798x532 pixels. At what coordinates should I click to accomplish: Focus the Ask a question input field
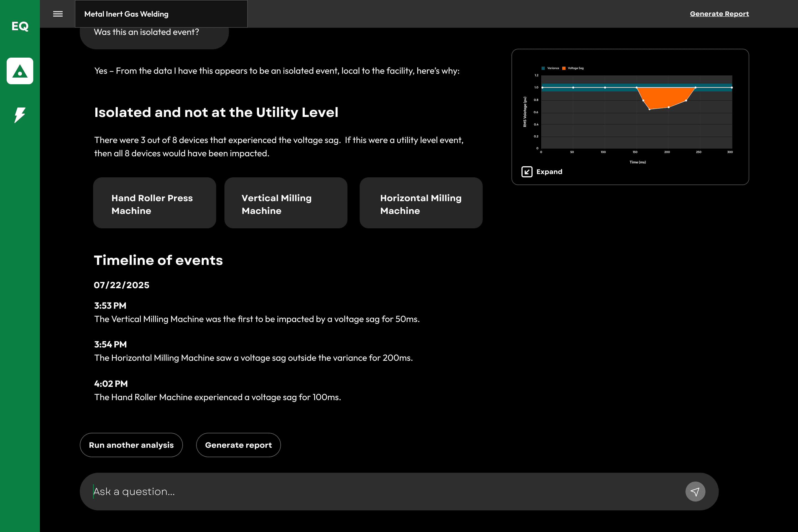click(373, 491)
